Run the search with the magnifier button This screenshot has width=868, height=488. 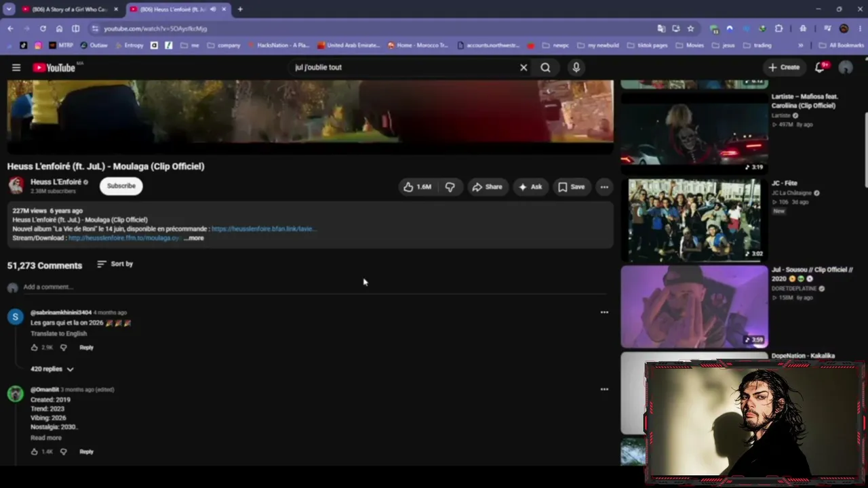545,67
